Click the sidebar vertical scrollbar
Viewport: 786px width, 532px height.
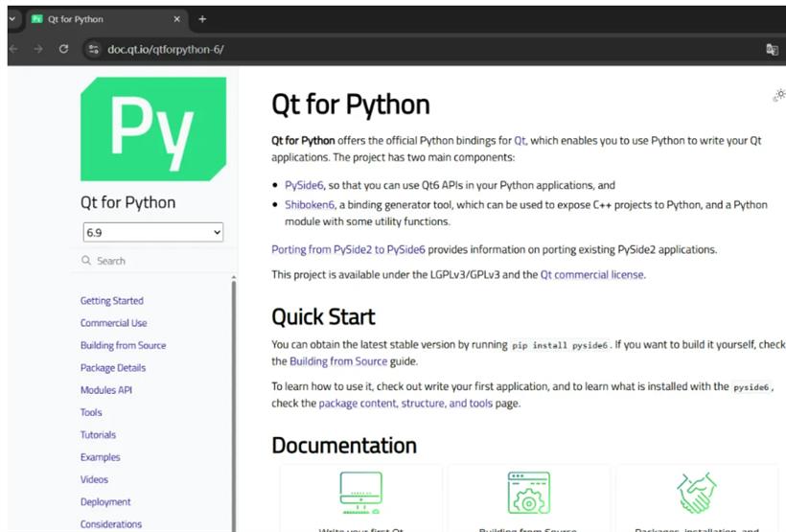click(234, 405)
